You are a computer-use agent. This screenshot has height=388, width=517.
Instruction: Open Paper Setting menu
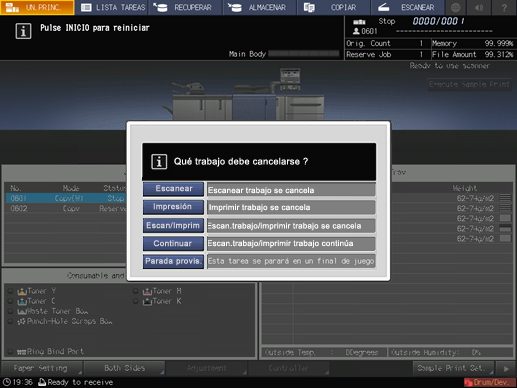pos(42,368)
